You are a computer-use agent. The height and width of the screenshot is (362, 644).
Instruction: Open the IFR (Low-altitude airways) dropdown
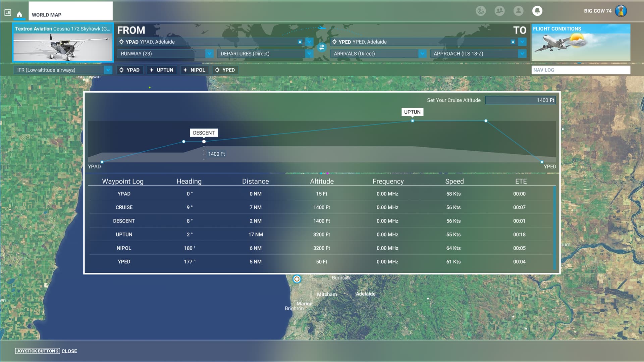(108, 70)
